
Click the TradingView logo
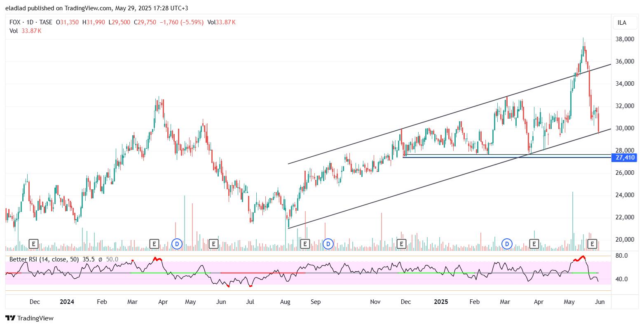(x=29, y=318)
